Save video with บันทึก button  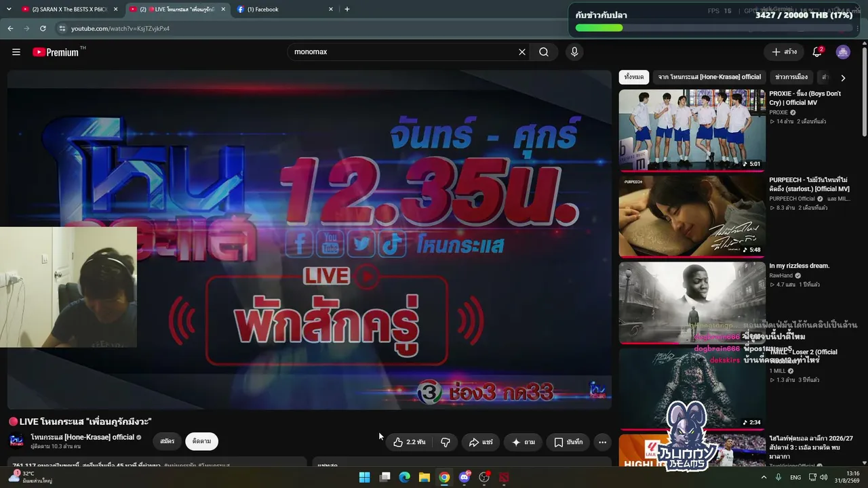(x=568, y=442)
